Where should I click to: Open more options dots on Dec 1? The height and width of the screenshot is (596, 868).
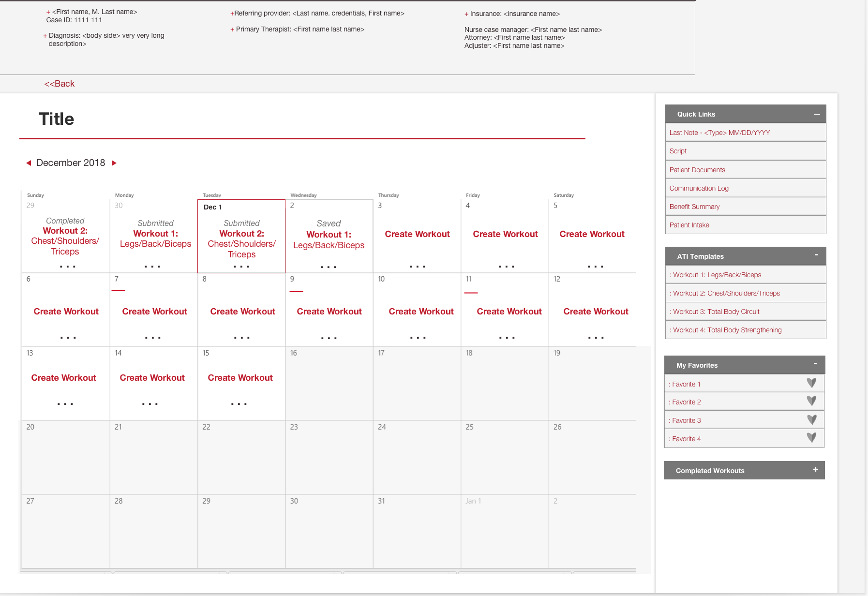pos(241,267)
